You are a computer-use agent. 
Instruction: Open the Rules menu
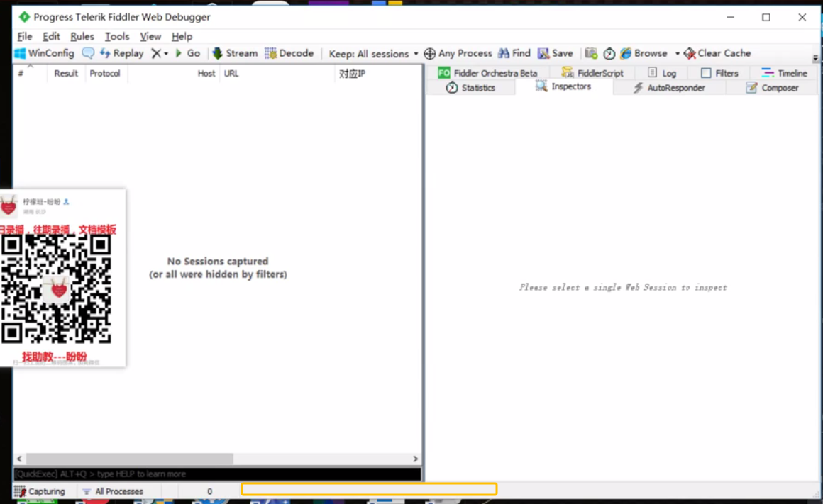tap(82, 36)
